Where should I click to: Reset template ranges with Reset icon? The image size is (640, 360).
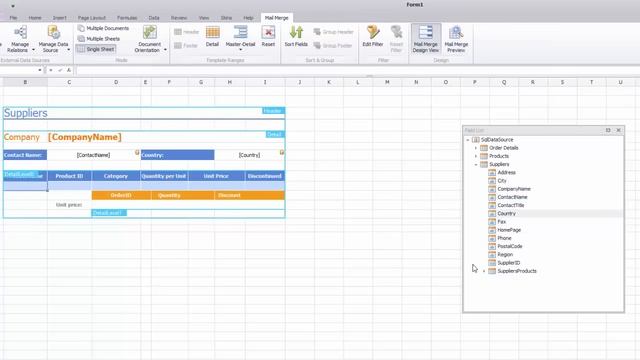coord(268,37)
